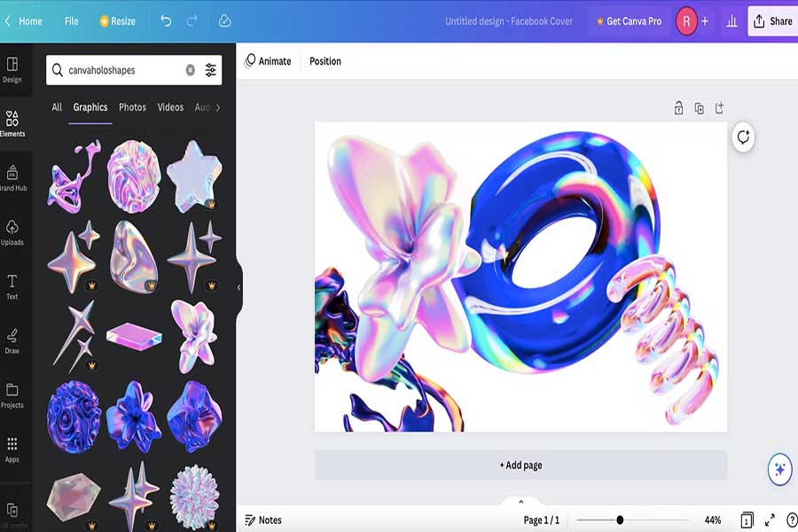798x532 pixels.
Task: Click the Untitled design title field
Action: [508, 21]
